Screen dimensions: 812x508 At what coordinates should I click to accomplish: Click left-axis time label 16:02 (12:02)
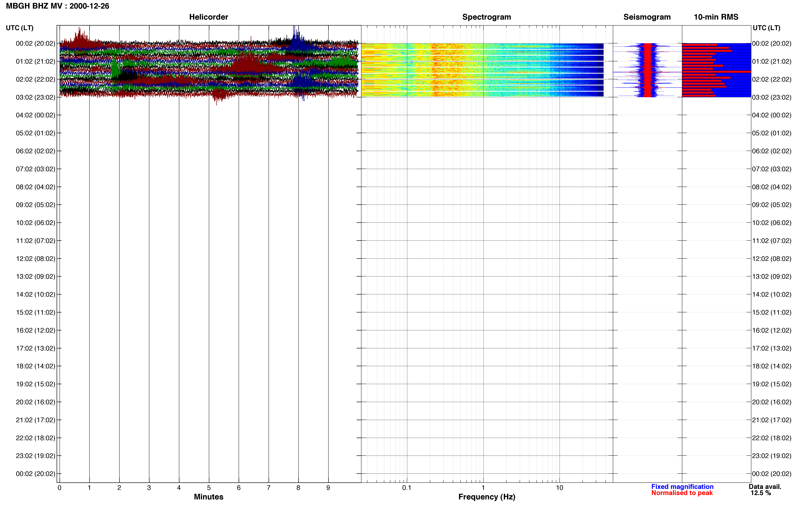(35, 330)
